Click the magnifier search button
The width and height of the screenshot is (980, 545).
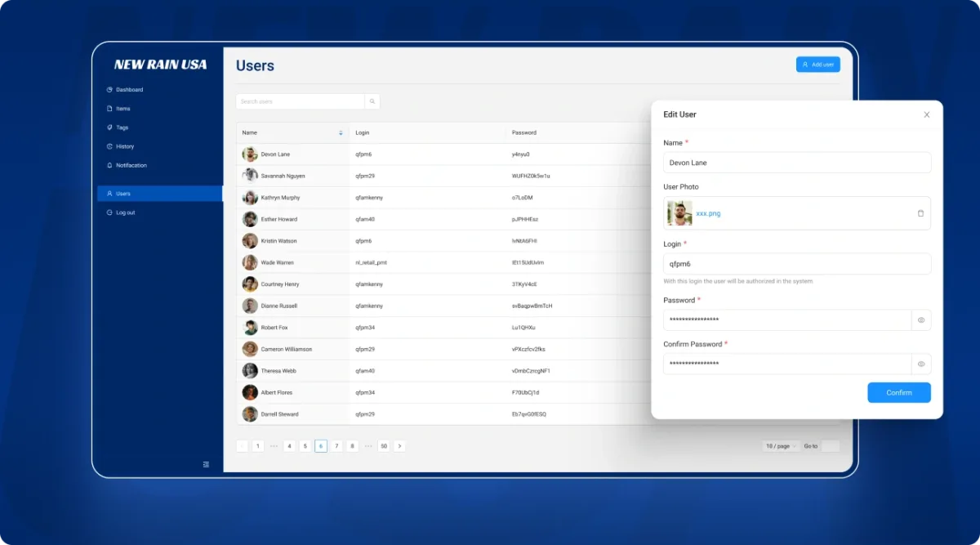(372, 101)
